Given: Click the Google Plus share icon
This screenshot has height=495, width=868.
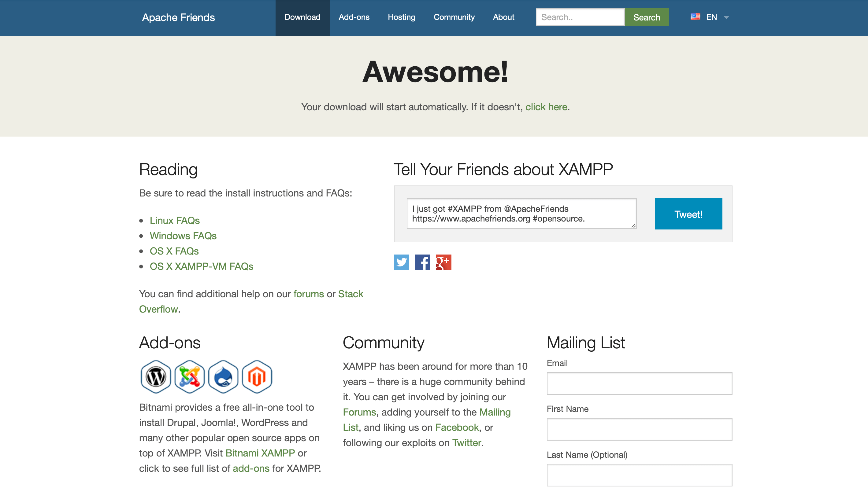Looking at the screenshot, I should pos(443,262).
